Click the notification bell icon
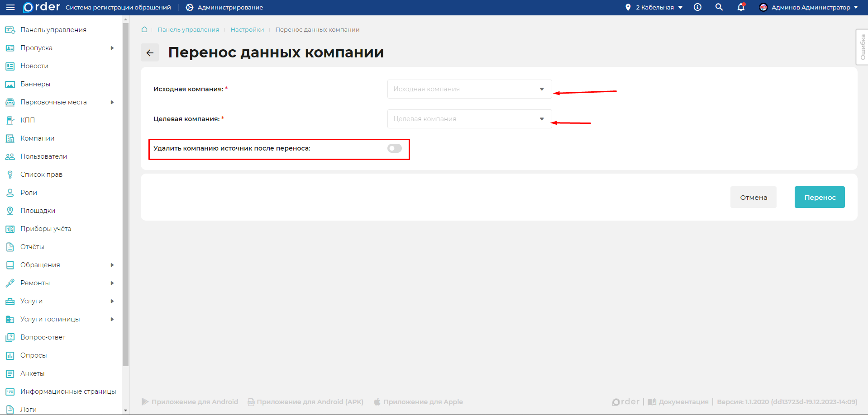 coord(740,7)
